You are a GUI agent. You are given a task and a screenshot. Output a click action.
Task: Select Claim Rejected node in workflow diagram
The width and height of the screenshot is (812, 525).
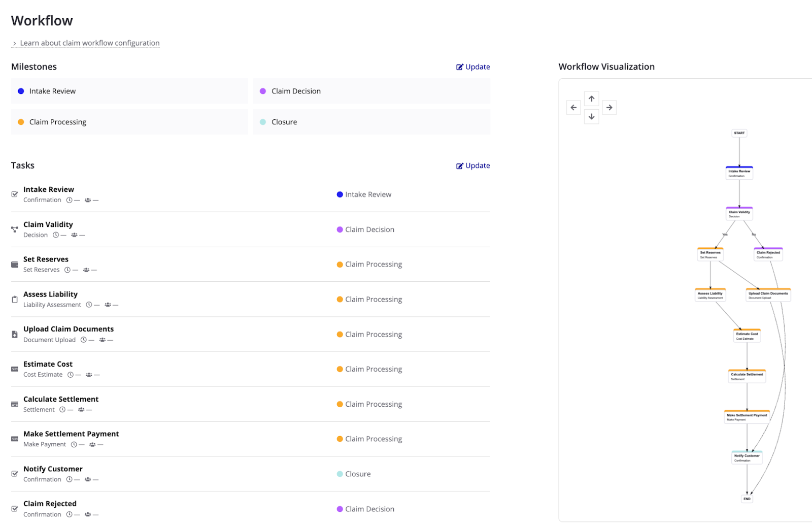(x=768, y=254)
